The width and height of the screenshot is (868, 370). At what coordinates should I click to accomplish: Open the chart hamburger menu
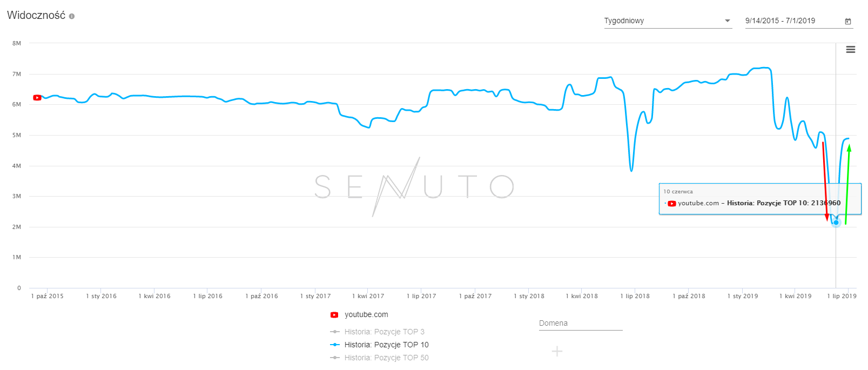pos(850,50)
